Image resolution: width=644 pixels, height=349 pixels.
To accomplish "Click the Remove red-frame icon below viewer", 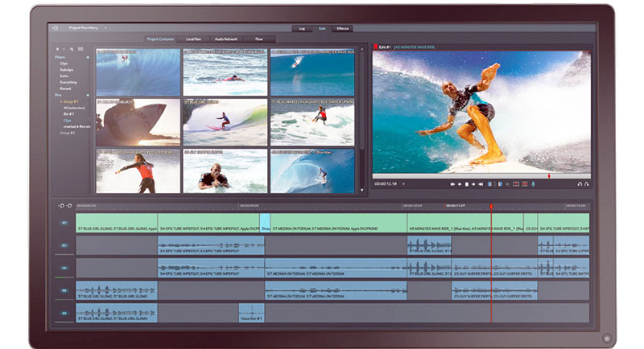I will click(516, 184).
